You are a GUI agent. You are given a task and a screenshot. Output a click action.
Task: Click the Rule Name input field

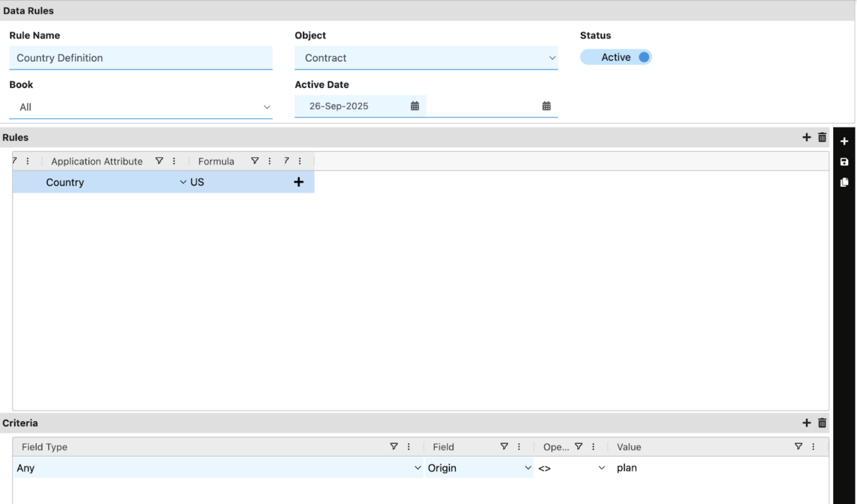click(x=140, y=58)
